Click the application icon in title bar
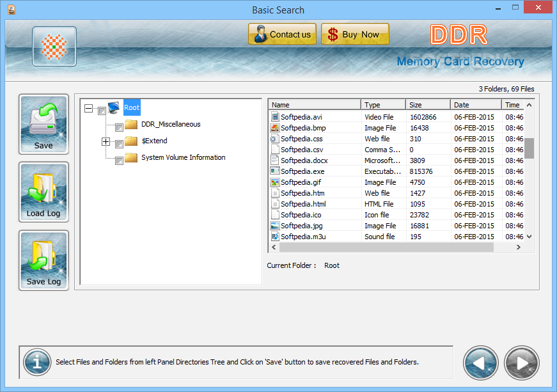This screenshot has width=557, height=392. [12, 10]
